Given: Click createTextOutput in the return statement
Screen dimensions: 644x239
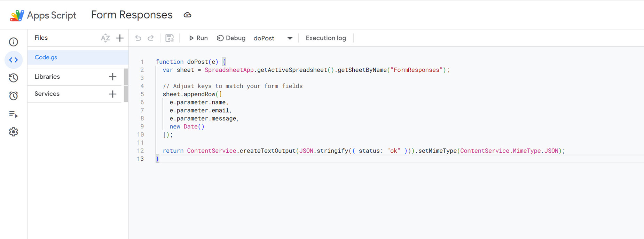Looking at the screenshot, I should pos(267,151).
